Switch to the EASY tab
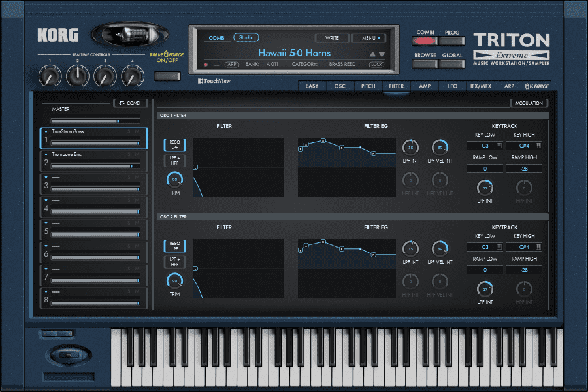Image resolution: width=588 pixels, height=392 pixels. point(312,86)
